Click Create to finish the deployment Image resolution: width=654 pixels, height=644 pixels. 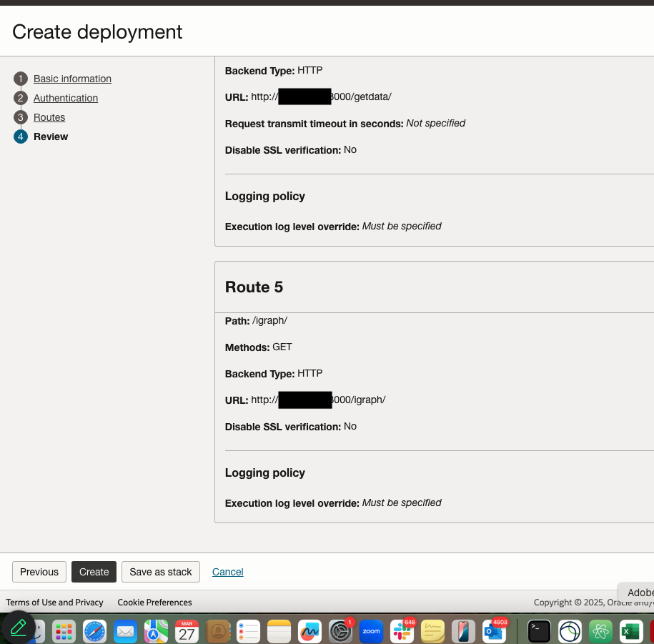click(x=94, y=572)
